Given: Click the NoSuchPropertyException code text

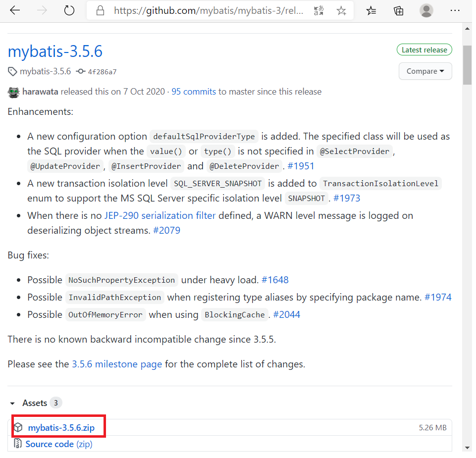Looking at the screenshot, I should point(122,280).
